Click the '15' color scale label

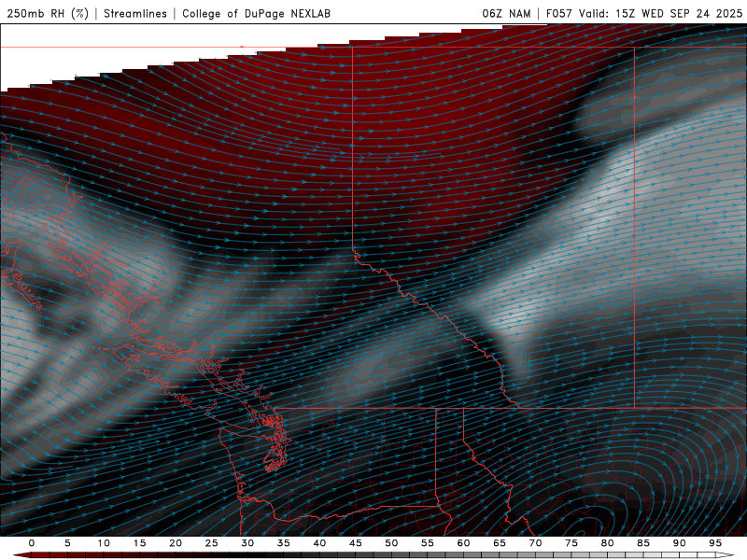[x=139, y=543]
